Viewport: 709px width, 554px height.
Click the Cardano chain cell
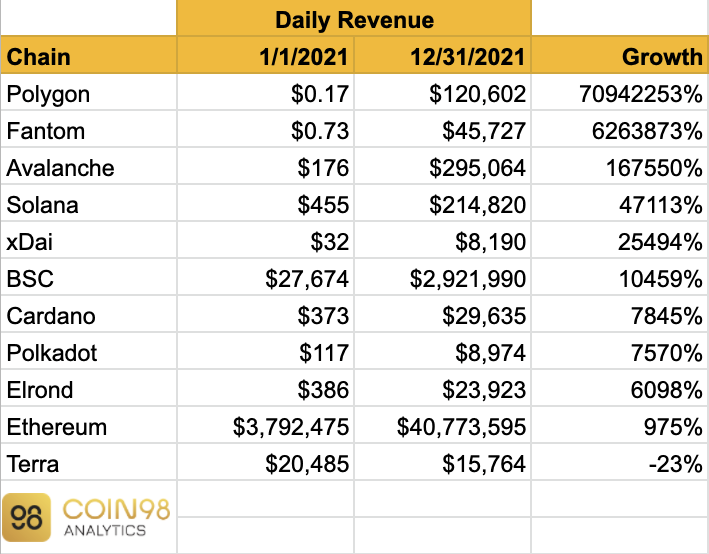coord(89,314)
